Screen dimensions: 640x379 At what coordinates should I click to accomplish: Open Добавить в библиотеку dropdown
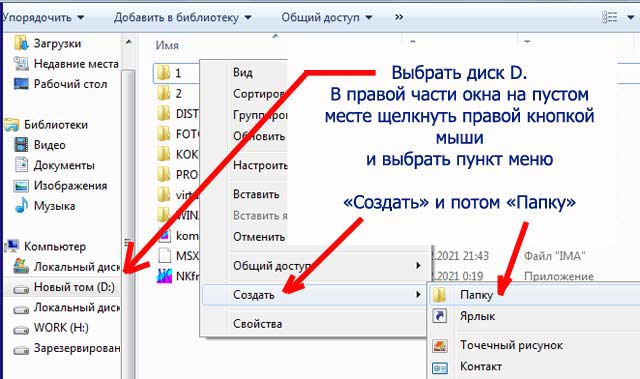(182, 17)
